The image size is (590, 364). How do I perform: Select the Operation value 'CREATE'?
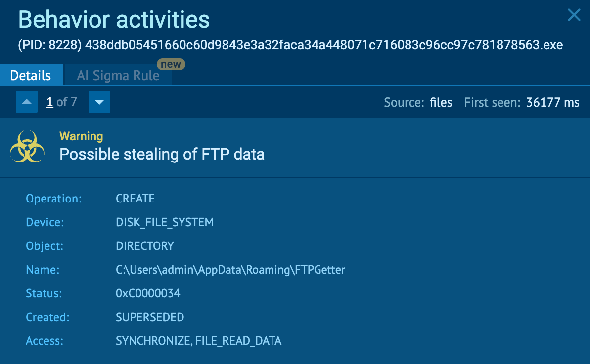coord(135,199)
